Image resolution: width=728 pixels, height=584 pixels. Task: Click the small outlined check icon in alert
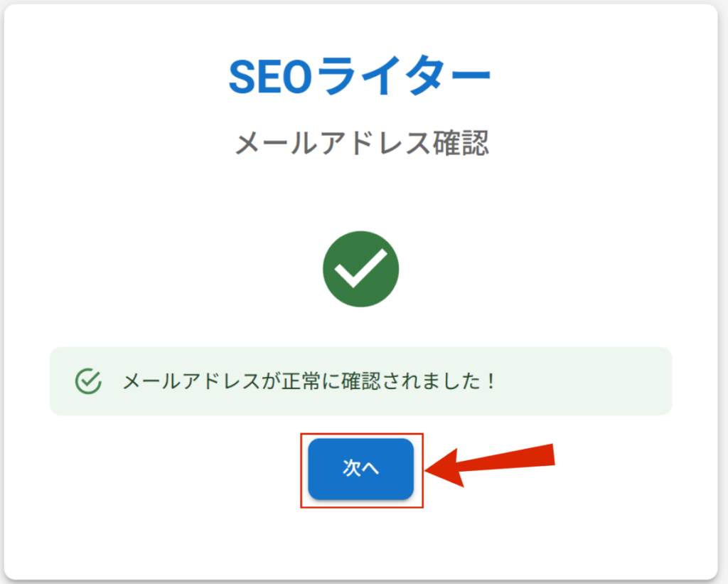(87, 381)
